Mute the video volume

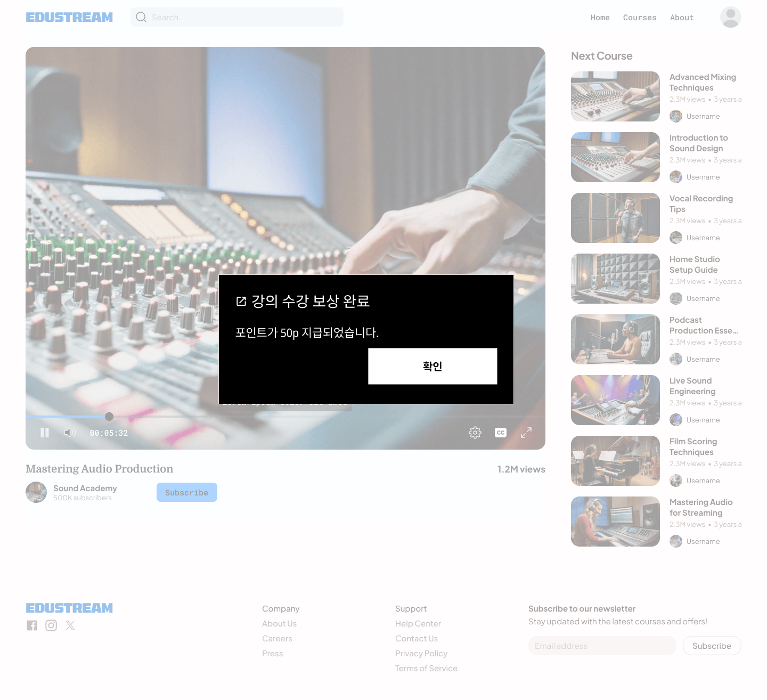pos(70,433)
